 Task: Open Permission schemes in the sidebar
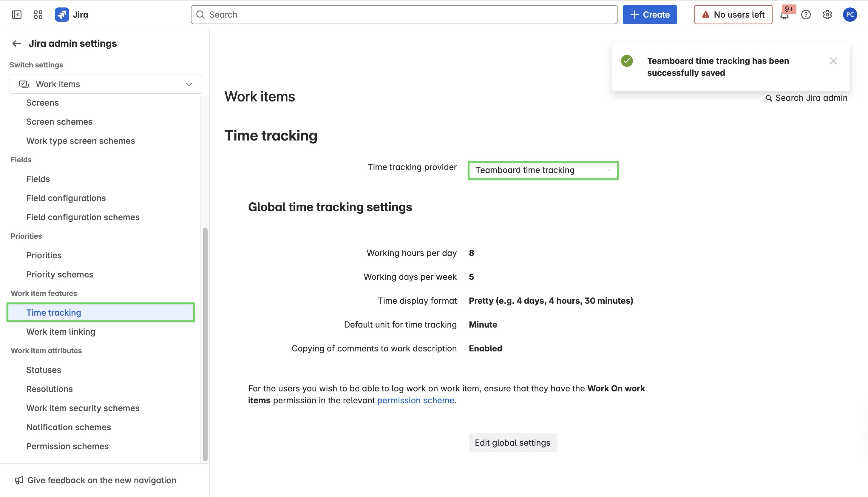click(x=67, y=447)
